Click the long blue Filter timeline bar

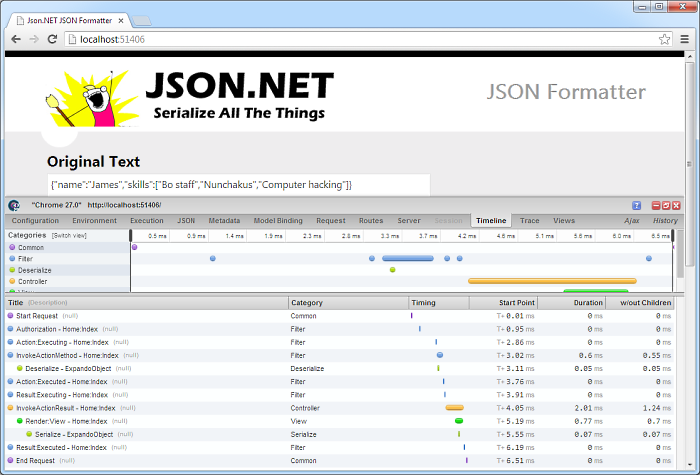408,258
